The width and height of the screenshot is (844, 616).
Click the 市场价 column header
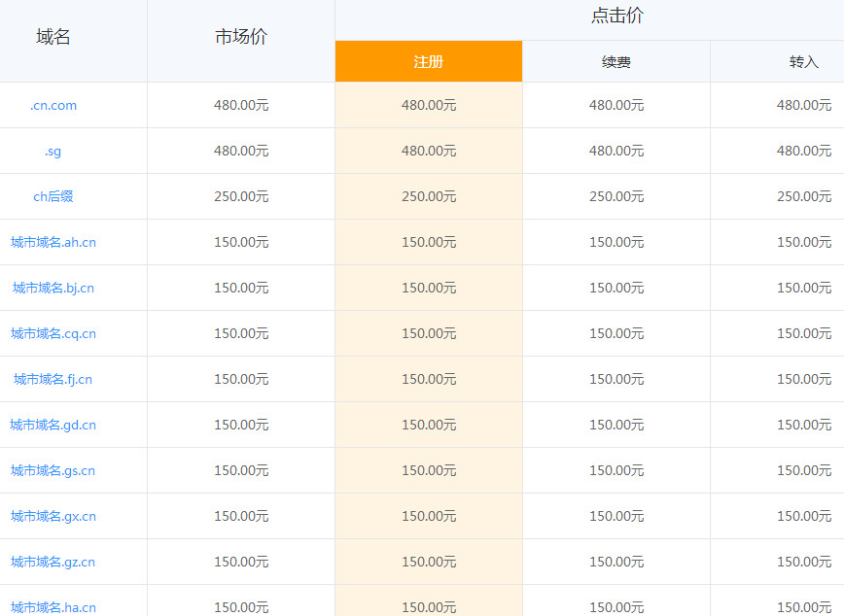click(x=241, y=38)
